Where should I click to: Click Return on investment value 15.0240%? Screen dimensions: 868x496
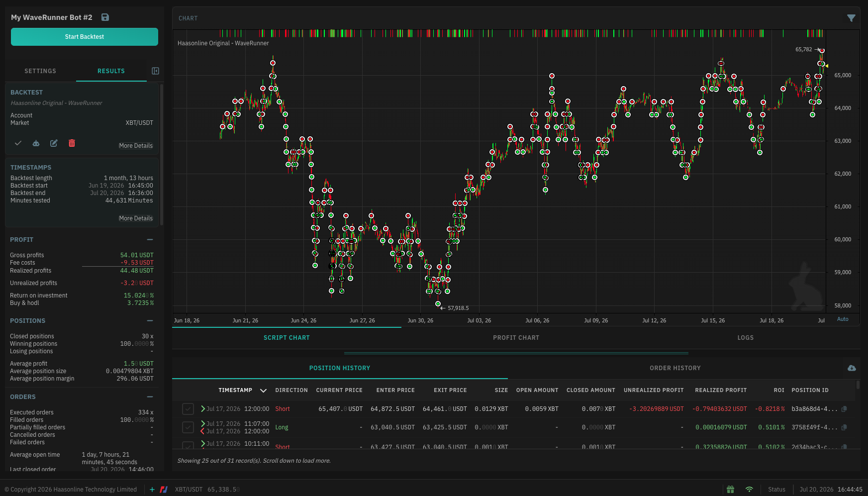[139, 296]
